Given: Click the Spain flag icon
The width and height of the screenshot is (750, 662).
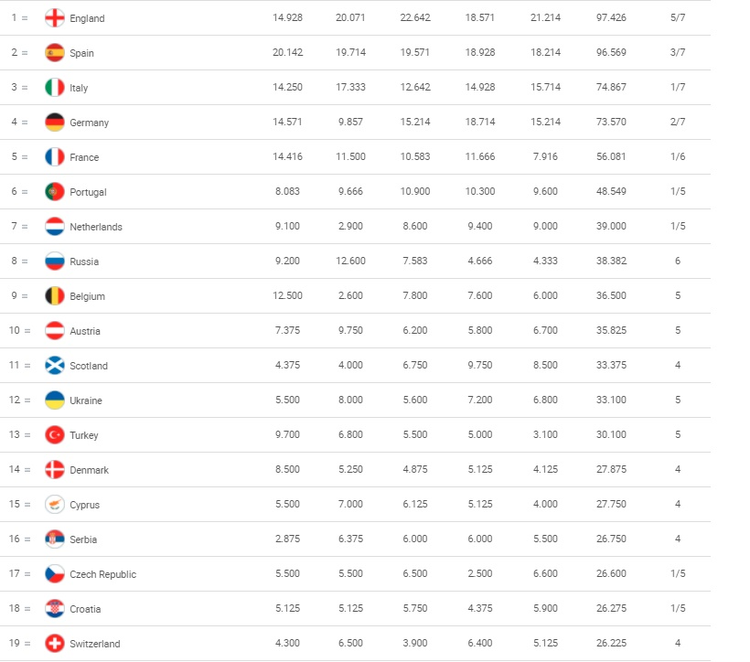Looking at the screenshot, I should click(55, 53).
